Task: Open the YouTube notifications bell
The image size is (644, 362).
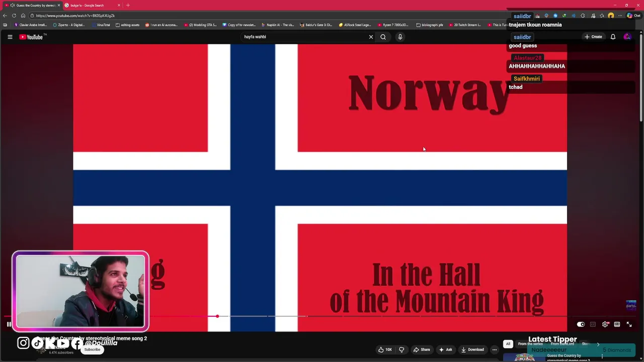Action: pos(613,37)
